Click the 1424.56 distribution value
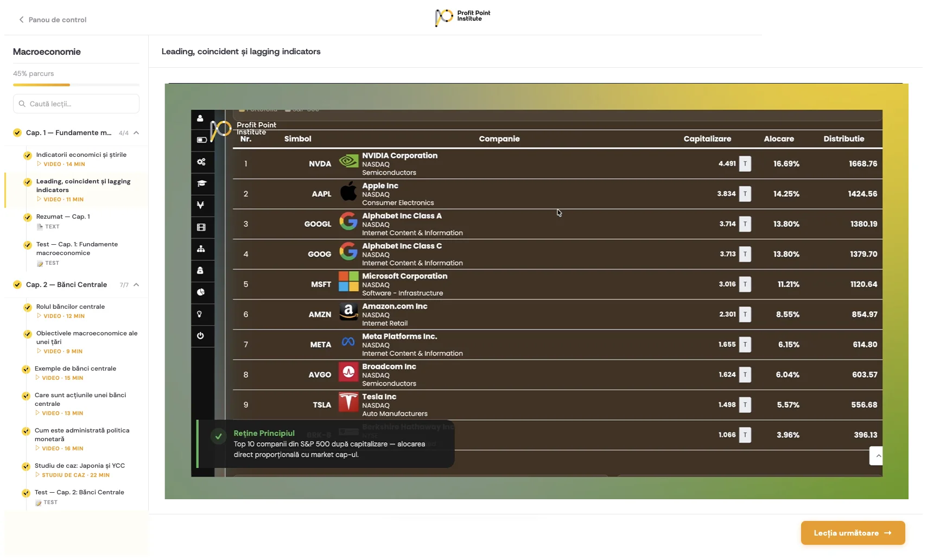Image resolution: width=927 pixels, height=560 pixels. [862, 194]
